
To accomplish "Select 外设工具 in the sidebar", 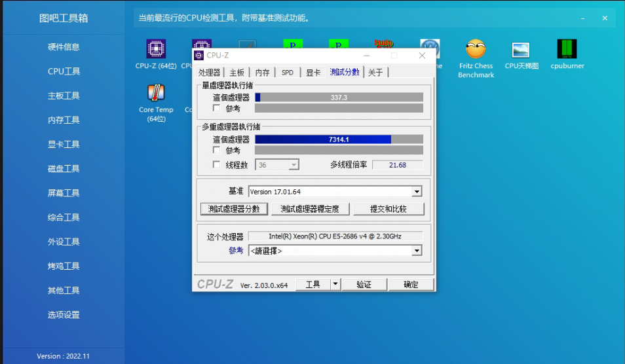I will point(64,242).
